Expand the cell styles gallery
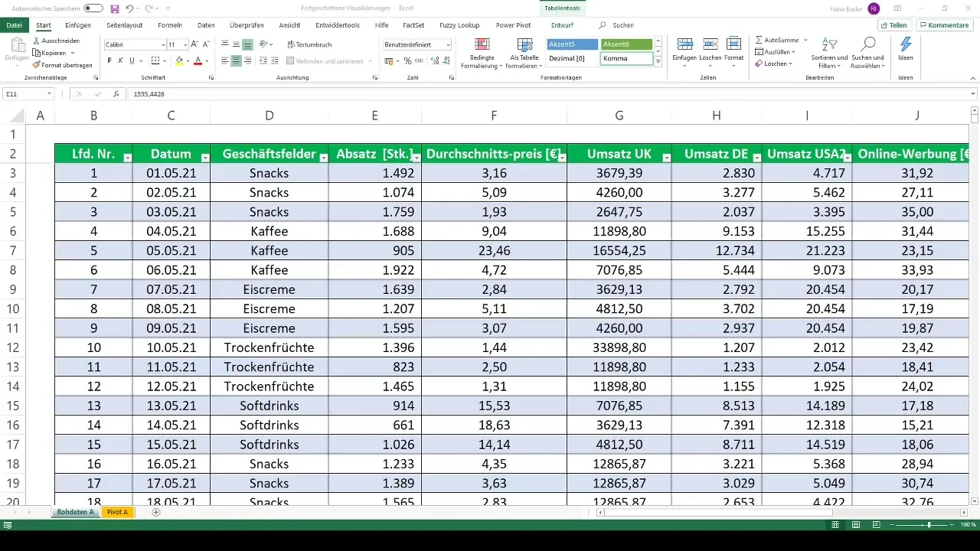Image resolution: width=980 pixels, height=551 pixels. (x=658, y=61)
